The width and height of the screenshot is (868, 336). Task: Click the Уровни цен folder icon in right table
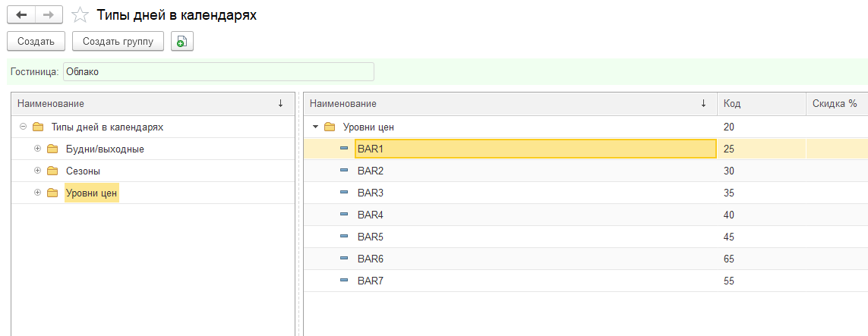click(330, 127)
